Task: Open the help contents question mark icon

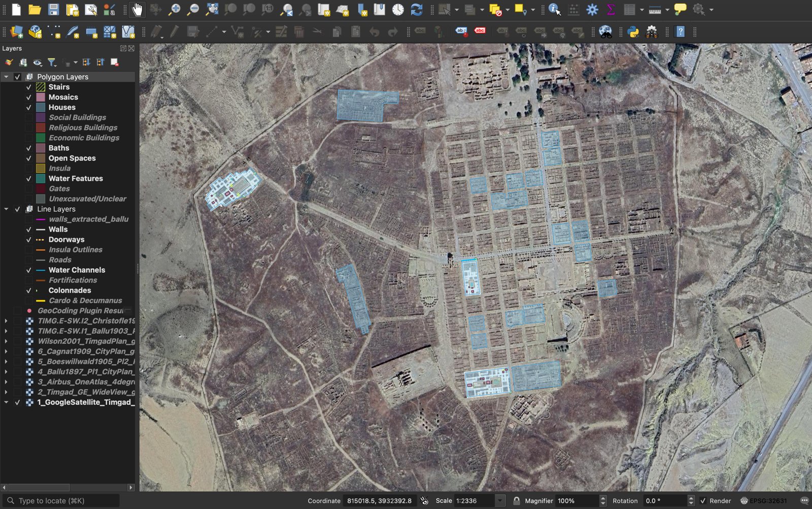Action: click(x=681, y=32)
